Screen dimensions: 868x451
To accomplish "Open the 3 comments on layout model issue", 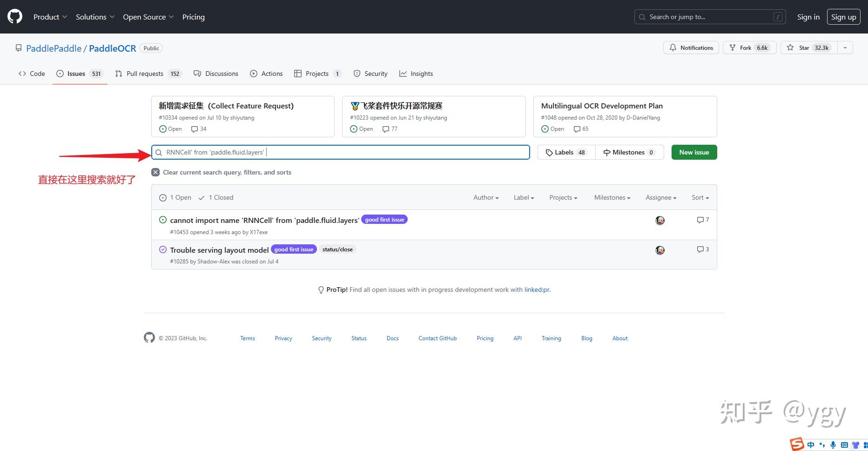I will click(703, 249).
